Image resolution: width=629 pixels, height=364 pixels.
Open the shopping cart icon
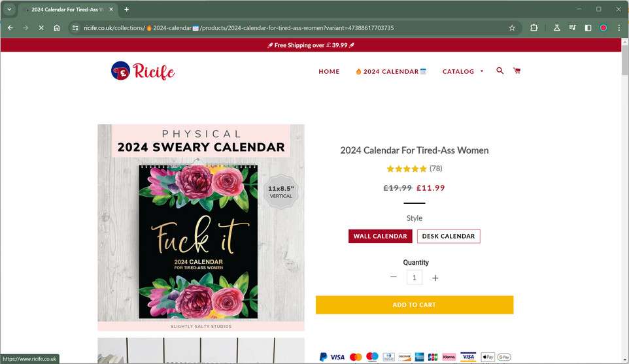pos(517,71)
